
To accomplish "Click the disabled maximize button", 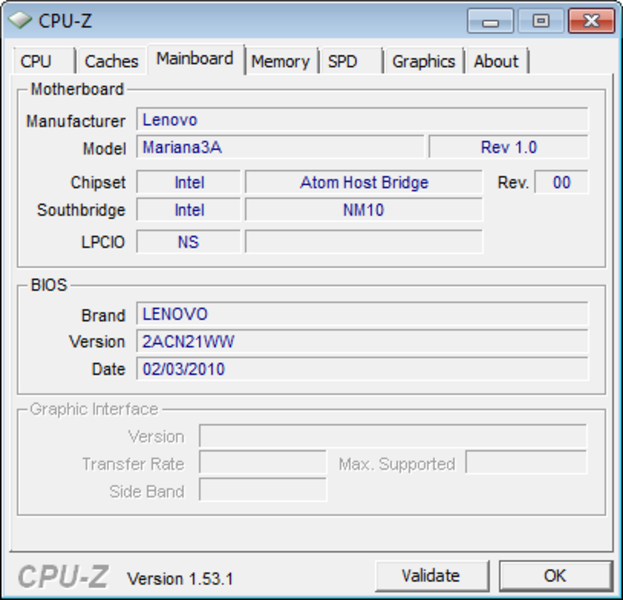I will [541, 21].
